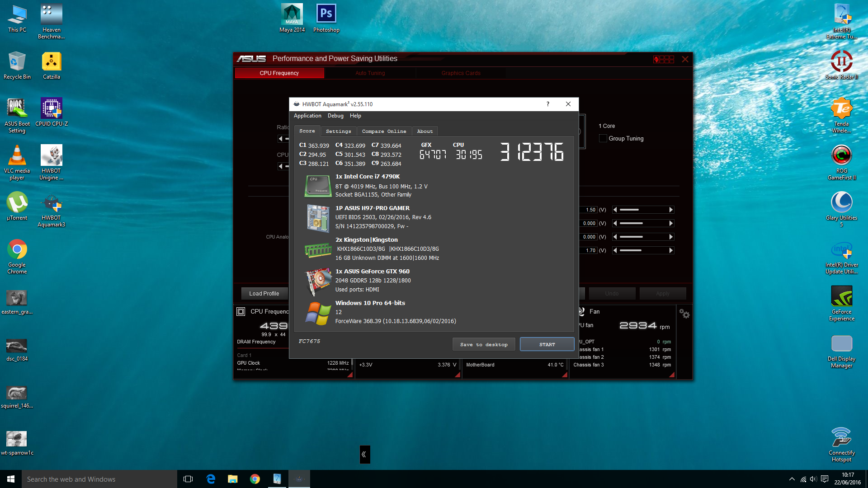Viewport: 868px width, 488px height.
Task: Switch to Auto Tuning tab
Action: tap(370, 73)
